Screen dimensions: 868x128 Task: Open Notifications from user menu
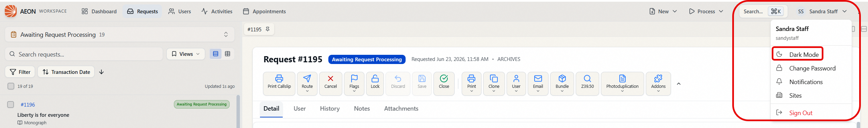coord(811,82)
